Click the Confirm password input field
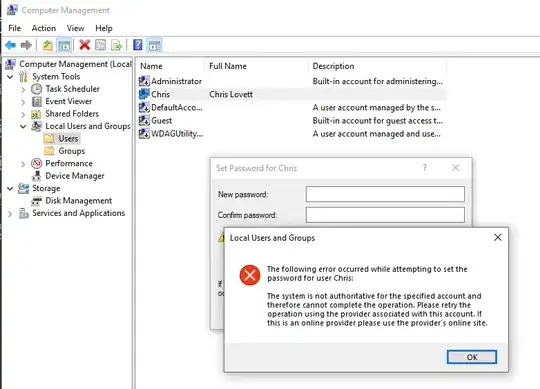 coord(385,215)
